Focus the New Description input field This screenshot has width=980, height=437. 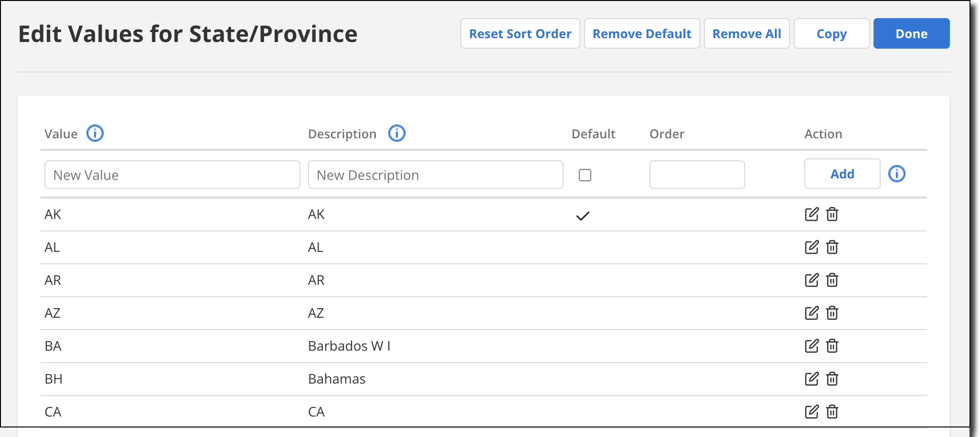pyautogui.click(x=436, y=175)
